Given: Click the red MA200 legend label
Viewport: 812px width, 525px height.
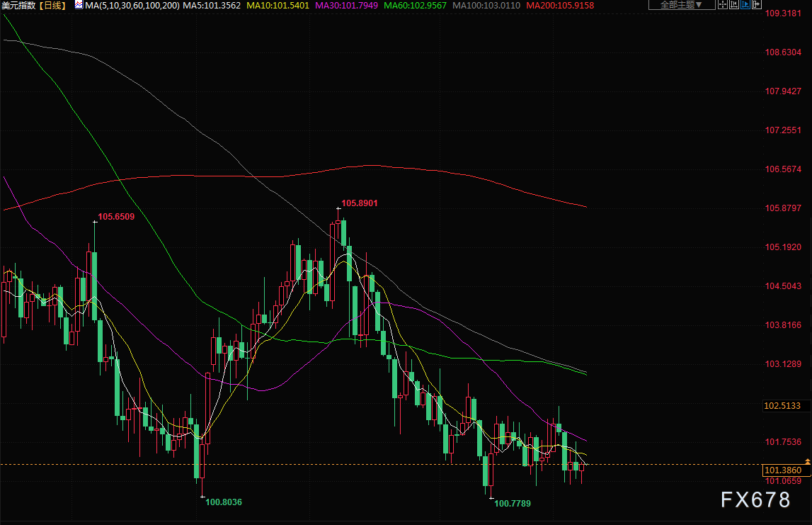Looking at the screenshot, I should [559, 5].
